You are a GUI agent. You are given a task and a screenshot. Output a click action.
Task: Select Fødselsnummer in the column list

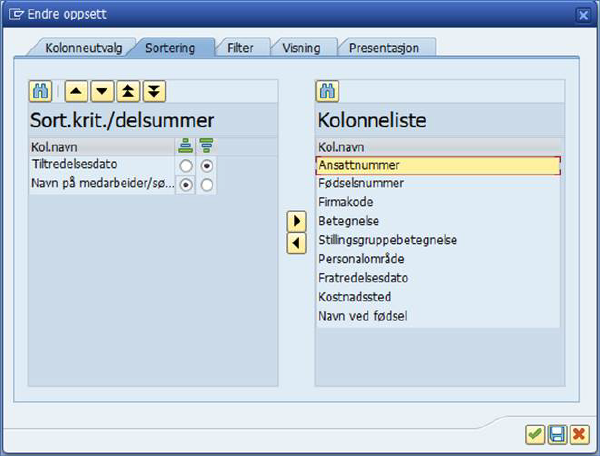(x=438, y=183)
